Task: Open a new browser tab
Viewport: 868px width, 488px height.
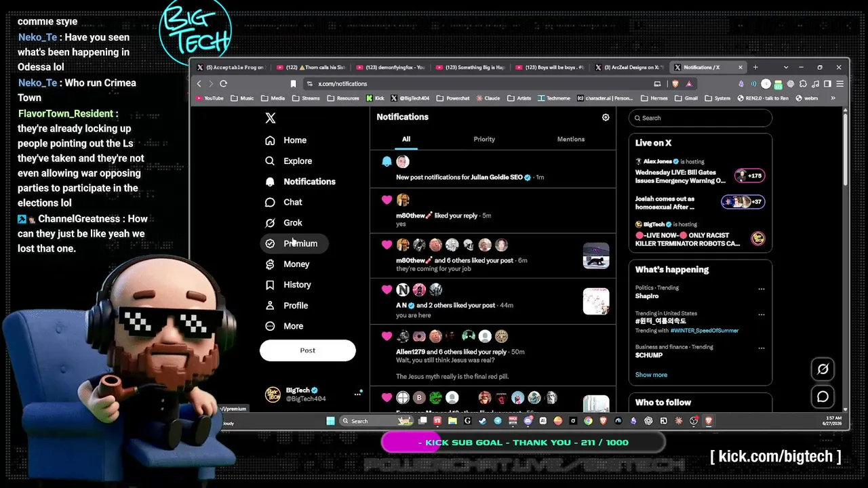Action: pyautogui.click(x=755, y=67)
